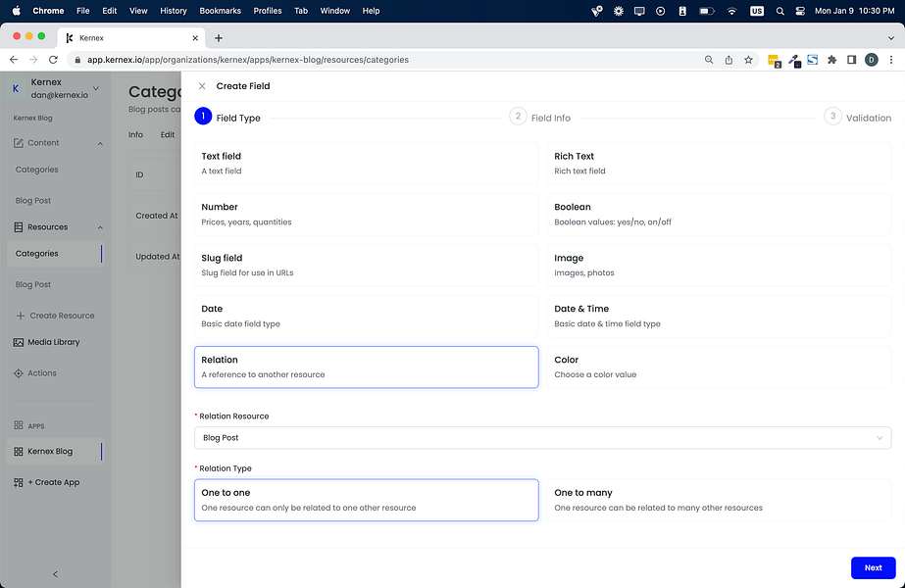
Task: Choose the Slug field type
Action: (x=366, y=265)
